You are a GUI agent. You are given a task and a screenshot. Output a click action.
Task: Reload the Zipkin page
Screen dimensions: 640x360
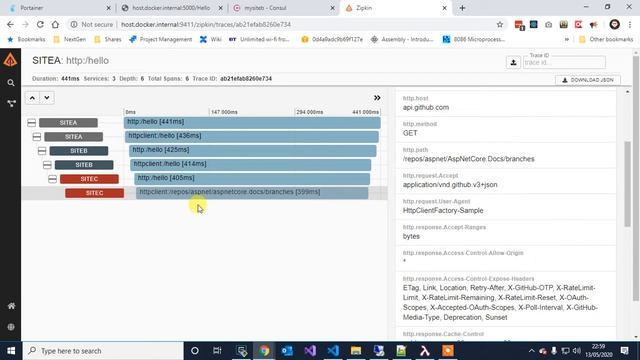pyautogui.click(x=40, y=24)
